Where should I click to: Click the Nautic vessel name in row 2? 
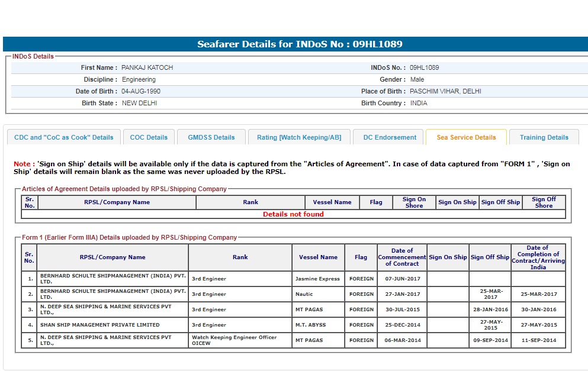pyautogui.click(x=304, y=294)
